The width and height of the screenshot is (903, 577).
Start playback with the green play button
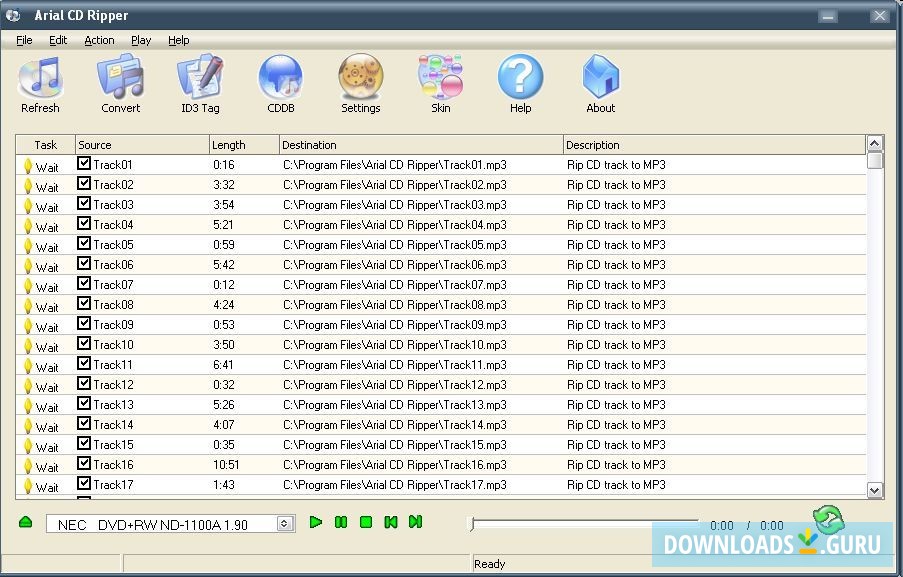[x=316, y=522]
